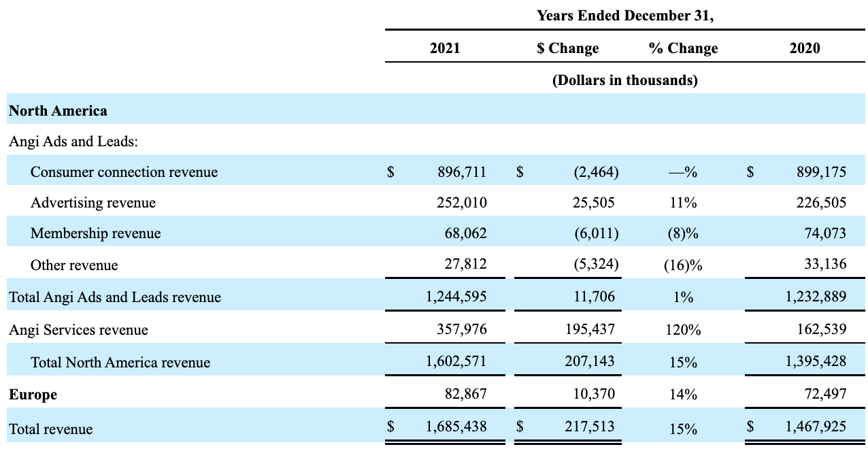Select the 'Consumer connection revenue' row label
Screen dimensions: 868x464
click(x=124, y=171)
